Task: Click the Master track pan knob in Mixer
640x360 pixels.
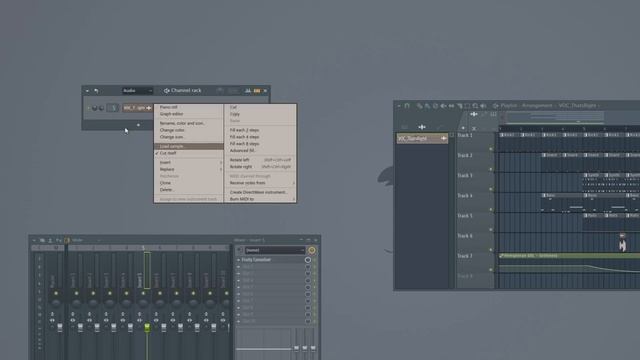Action: pyautogui.click(x=56, y=303)
